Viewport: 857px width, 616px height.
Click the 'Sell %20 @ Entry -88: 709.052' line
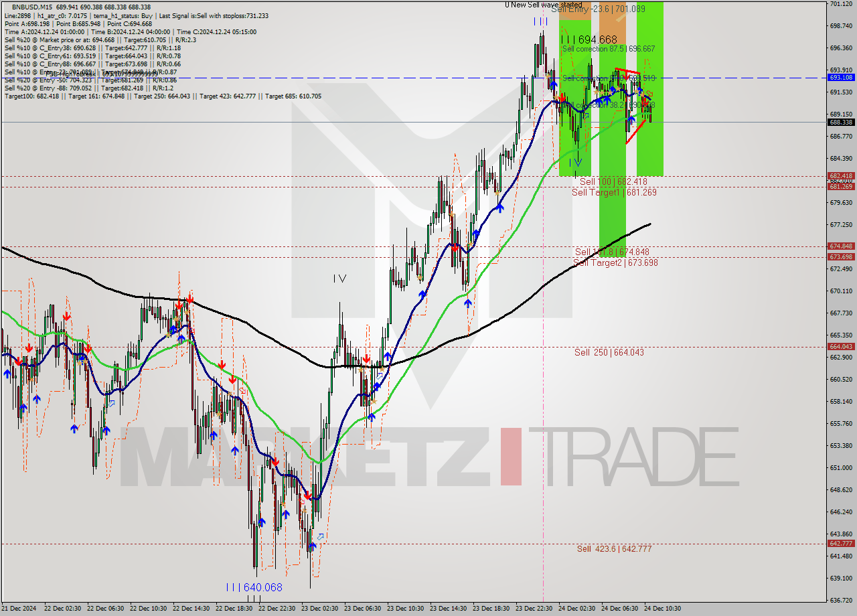88,88
